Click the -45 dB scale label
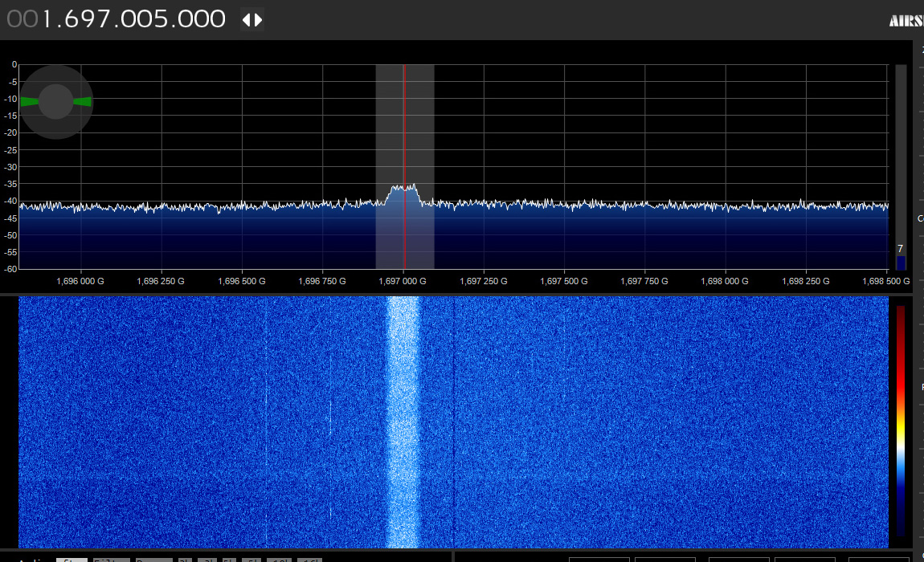 [x=10, y=218]
